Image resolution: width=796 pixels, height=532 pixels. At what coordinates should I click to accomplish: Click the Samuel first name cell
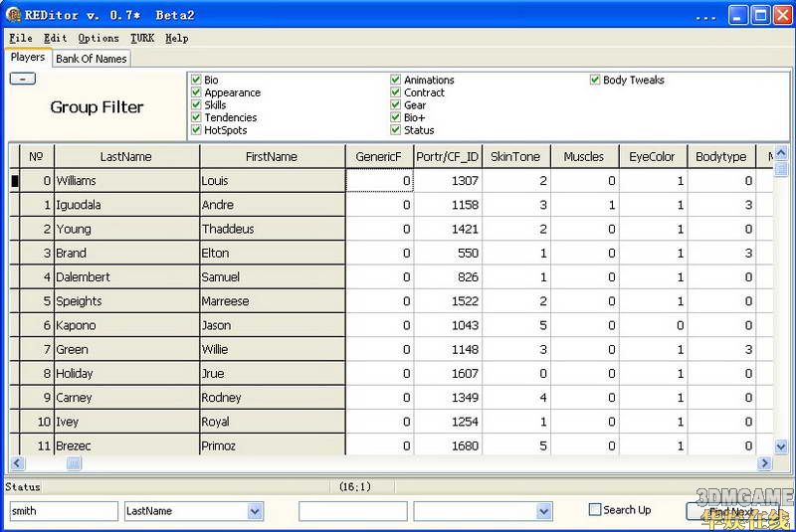273,276
